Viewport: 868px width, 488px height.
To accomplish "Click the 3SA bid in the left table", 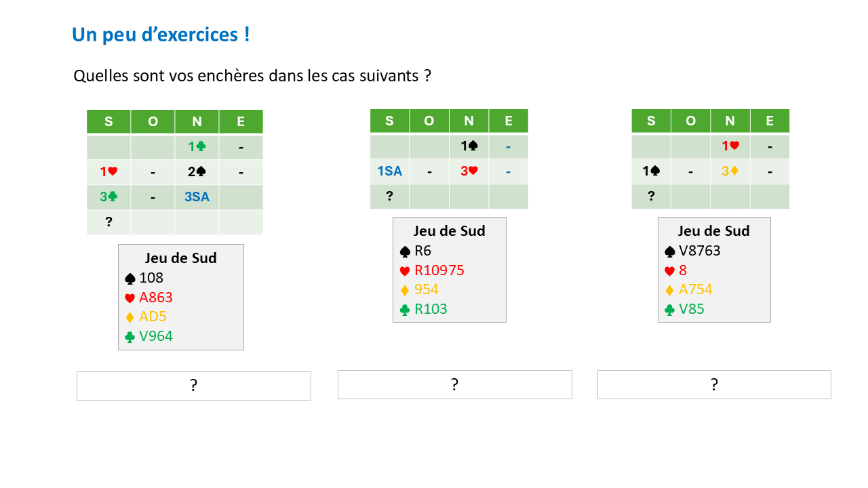I will click(197, 197).
